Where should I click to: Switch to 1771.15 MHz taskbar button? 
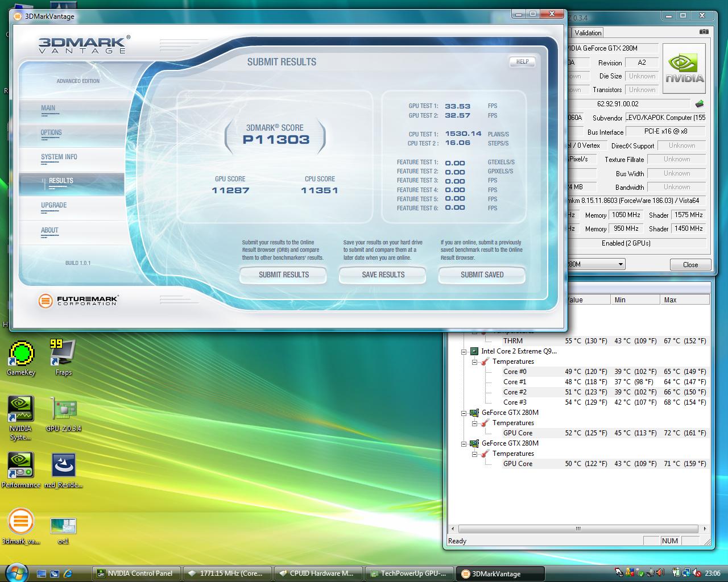tap(227, 573)
